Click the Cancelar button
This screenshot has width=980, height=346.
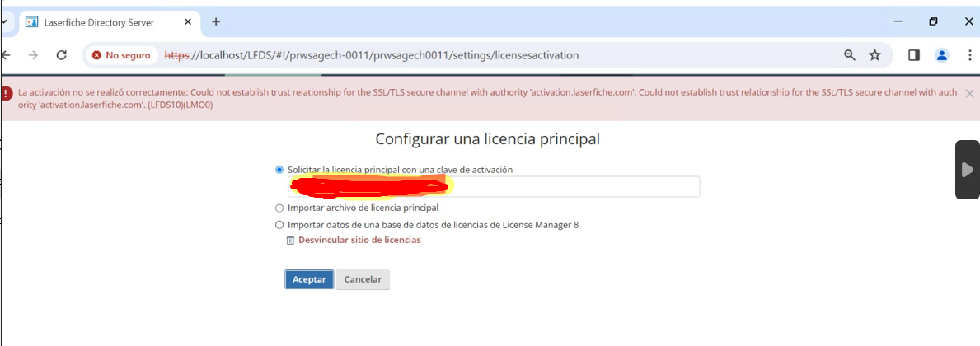pos(363,279)
